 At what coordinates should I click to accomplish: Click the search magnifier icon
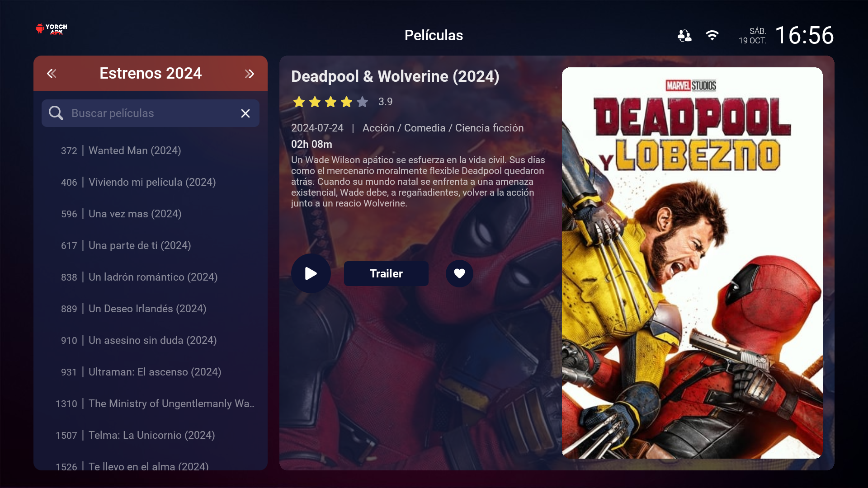(56, 113)
